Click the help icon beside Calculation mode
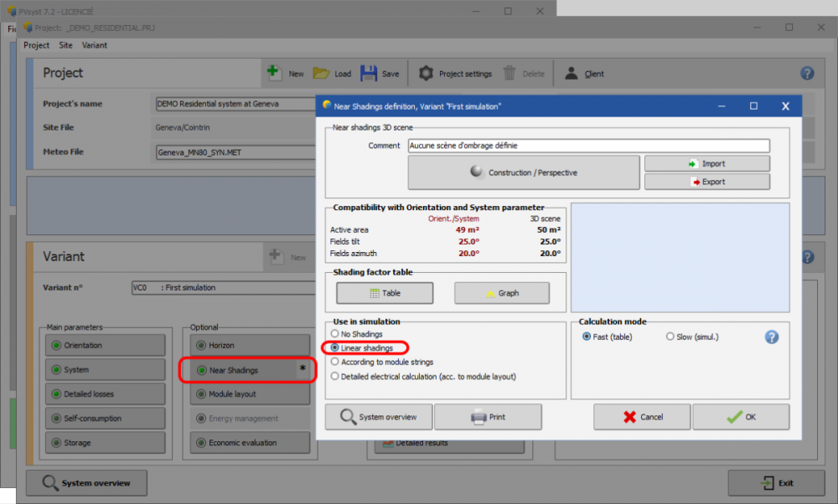Viewport: 838px width, 504px height. (x=772, y=337)
